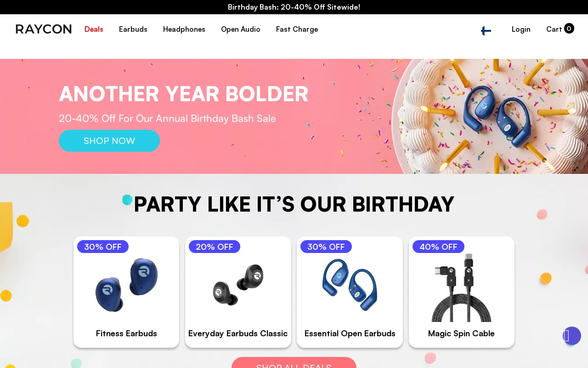Click the Fitness Earbuds title text
The height and width of the screenshot is (368, 588).
click(126, 333)
